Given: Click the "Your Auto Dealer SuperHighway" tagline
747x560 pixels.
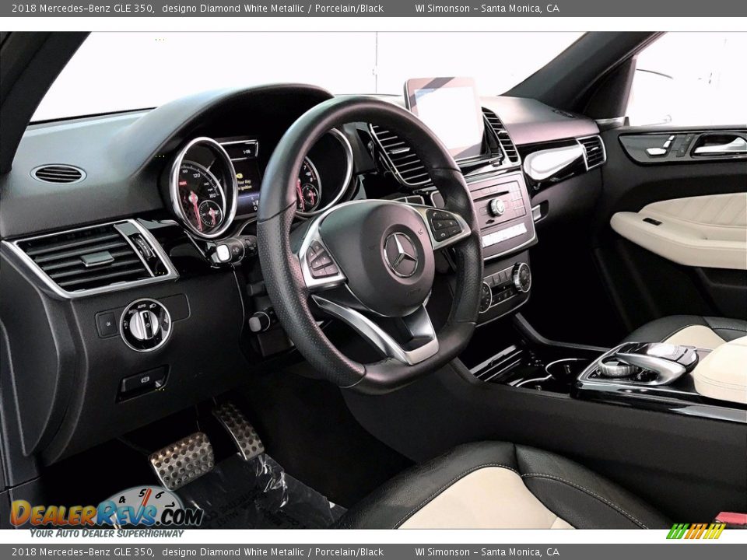Looking at the screenshot, I should (x=107, y=534).
